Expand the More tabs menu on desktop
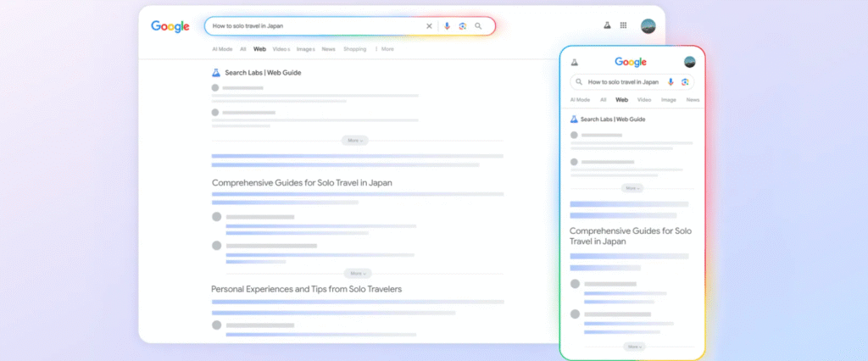 385,49
